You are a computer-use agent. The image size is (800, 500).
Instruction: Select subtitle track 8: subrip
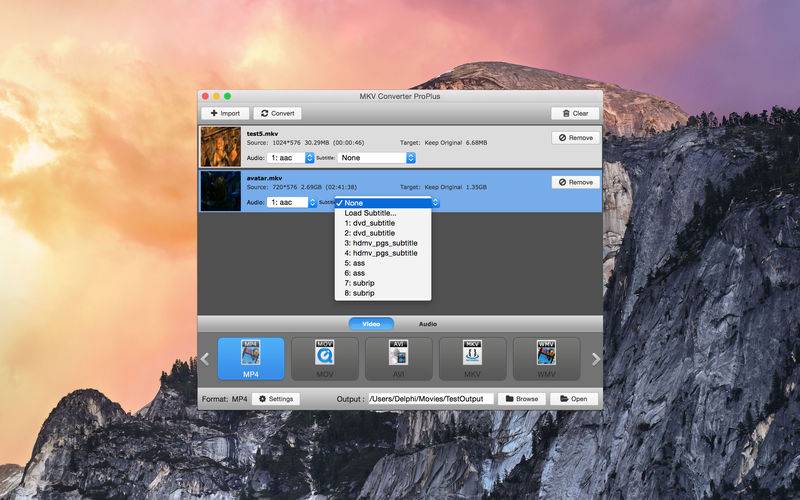point(383,293)
